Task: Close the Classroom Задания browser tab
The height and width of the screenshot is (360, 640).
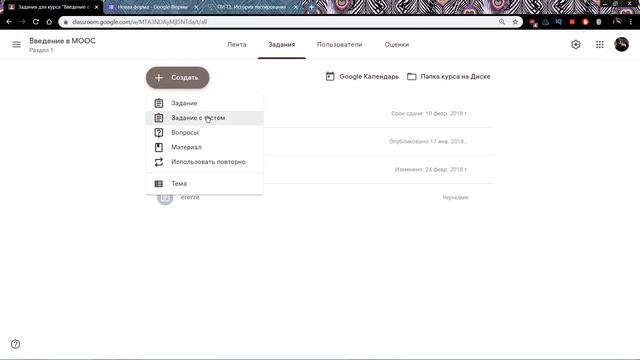Action: point(97,7)
